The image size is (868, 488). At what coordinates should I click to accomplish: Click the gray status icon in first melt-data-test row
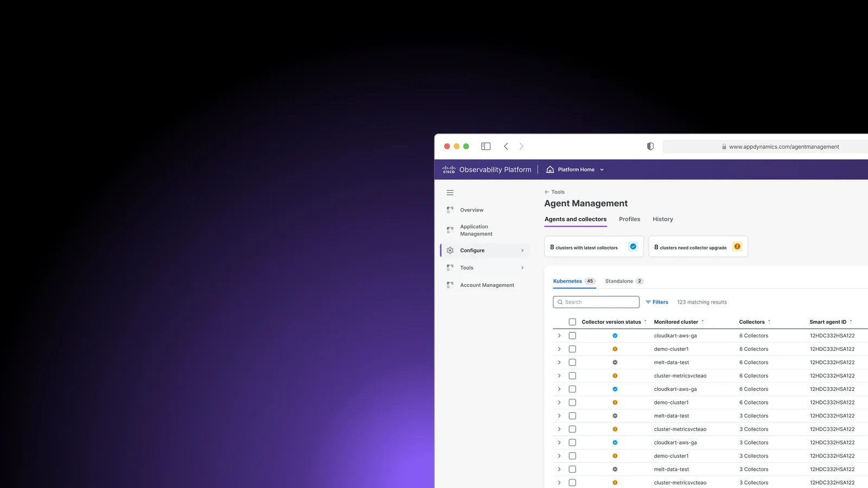tap(615, 362)
